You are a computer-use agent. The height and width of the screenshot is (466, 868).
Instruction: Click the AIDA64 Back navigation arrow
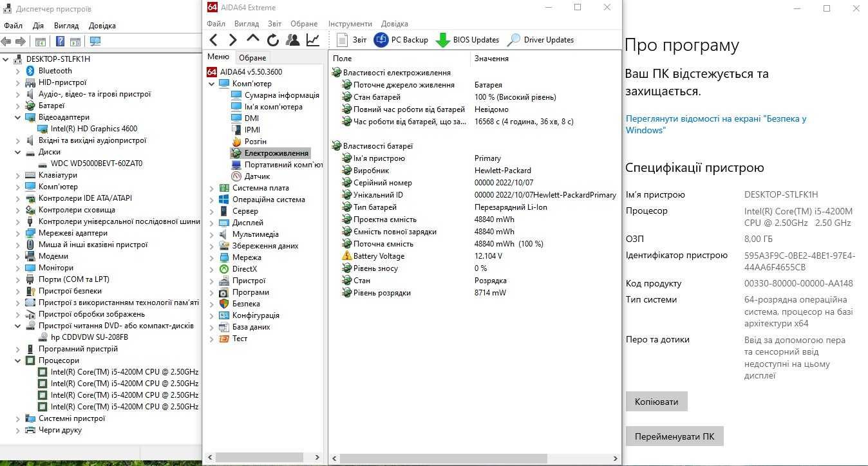214,40
